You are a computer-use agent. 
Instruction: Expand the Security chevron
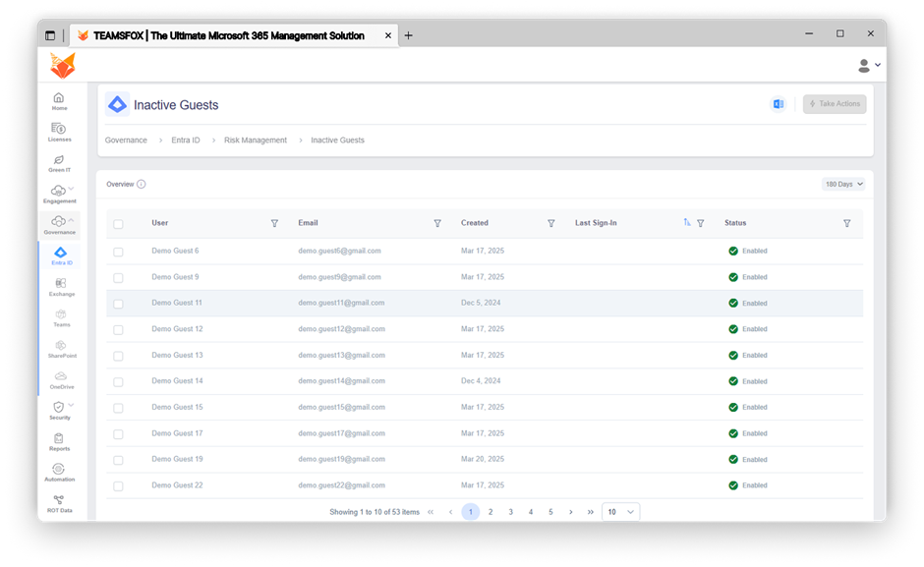point(72,405)
